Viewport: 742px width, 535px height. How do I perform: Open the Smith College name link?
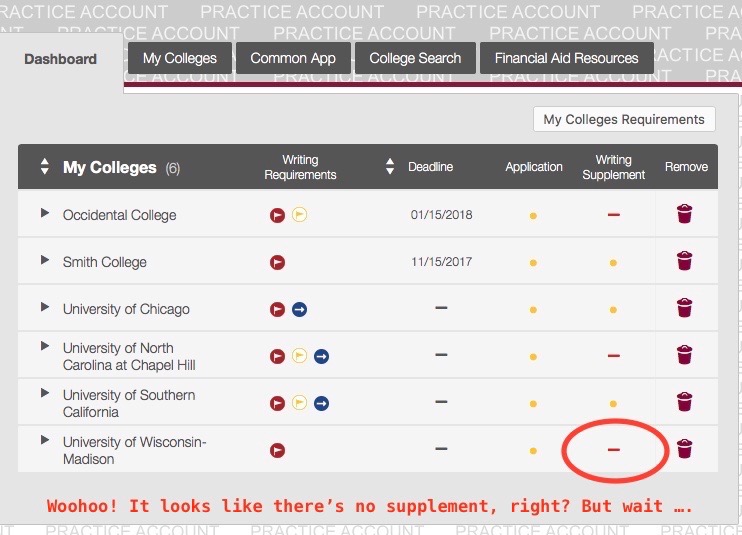pyautogui.click(x=105, y=262)
